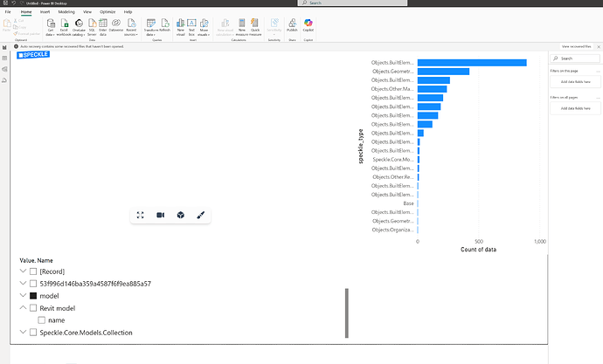603x364 pixels.
Task: Open options for Filters on this page
Action: point(598,71)
